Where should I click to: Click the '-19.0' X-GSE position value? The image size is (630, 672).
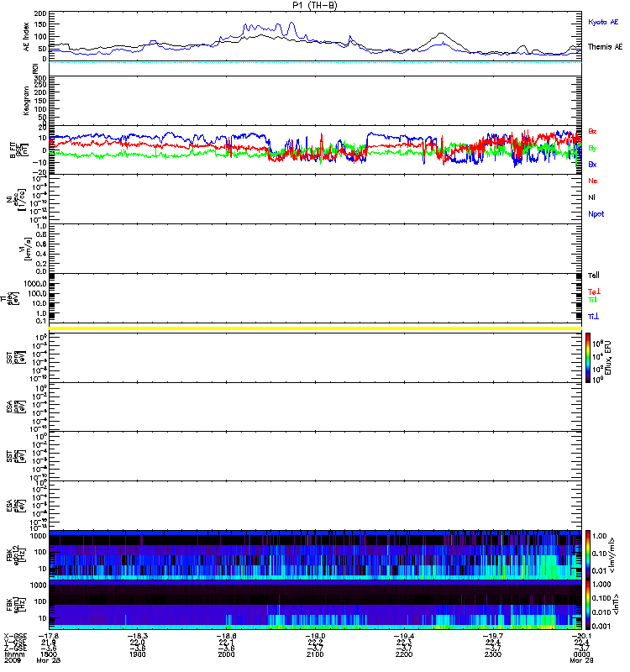pyautogui.click(x=315, y=636)
